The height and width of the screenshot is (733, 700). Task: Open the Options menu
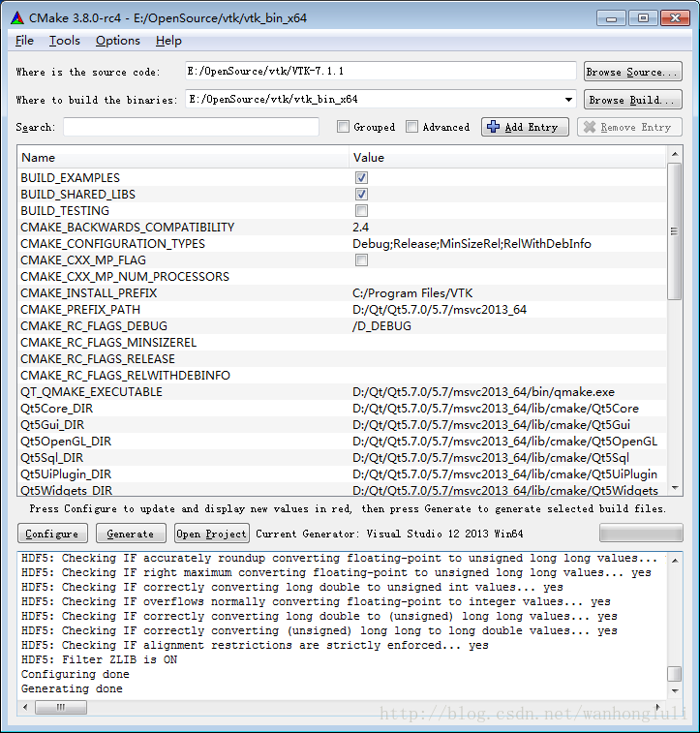(x=117, y=41)
